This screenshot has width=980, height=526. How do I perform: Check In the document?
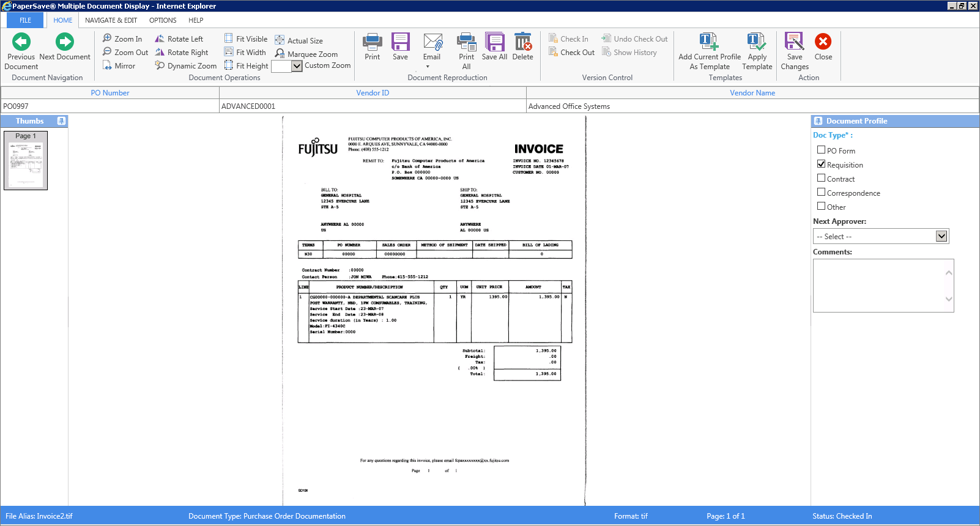point(568,39)
